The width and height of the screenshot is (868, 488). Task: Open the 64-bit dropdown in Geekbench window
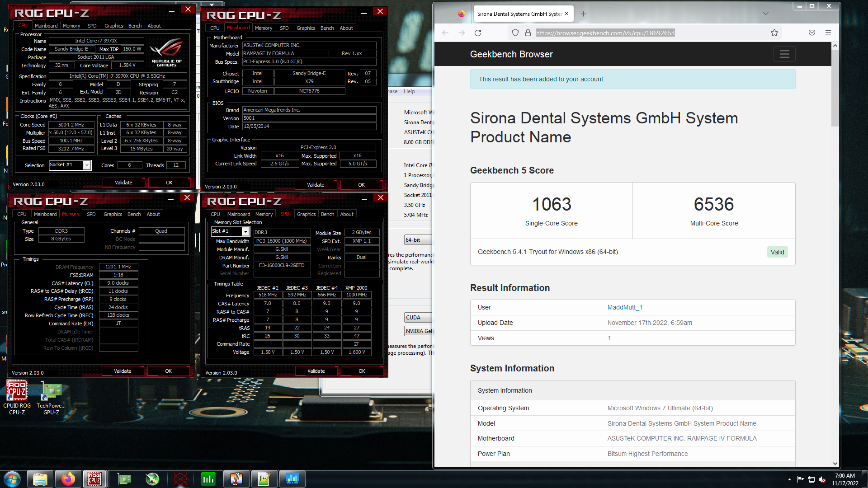[418, 240]
